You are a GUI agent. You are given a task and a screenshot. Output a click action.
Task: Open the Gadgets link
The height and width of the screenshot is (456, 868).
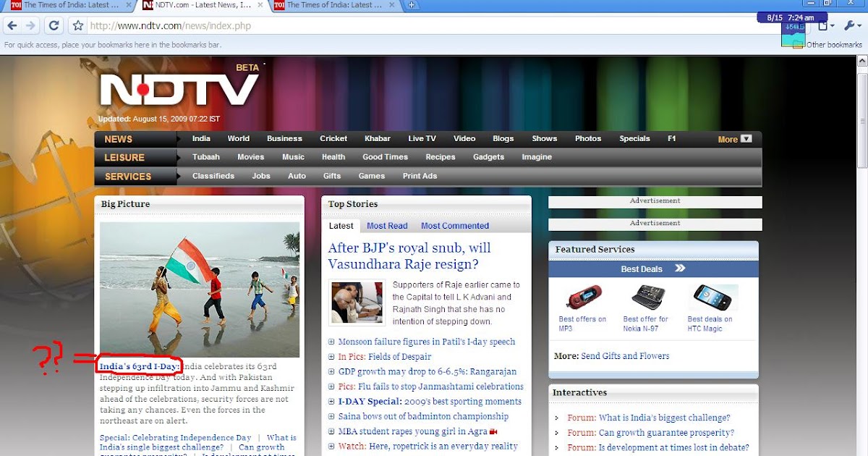coord(488,157)
